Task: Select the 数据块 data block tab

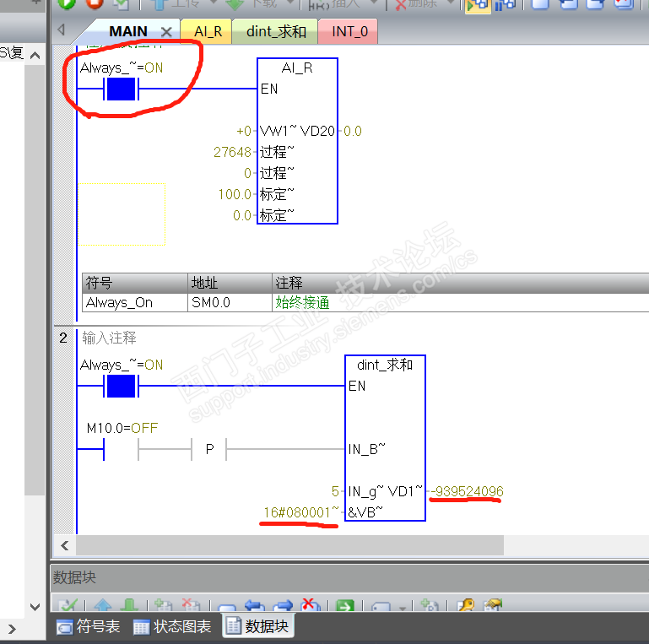Action: tap(258, 625)
